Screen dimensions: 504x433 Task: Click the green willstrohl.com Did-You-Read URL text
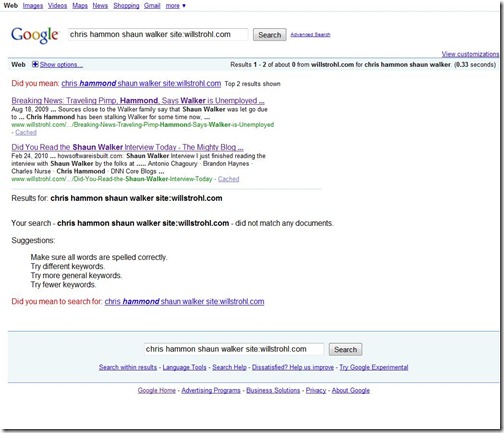coord(112,179)
